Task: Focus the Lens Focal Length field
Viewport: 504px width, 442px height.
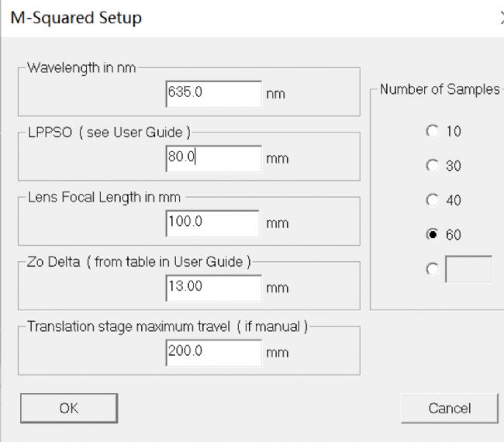Action: tap(212, 223)
